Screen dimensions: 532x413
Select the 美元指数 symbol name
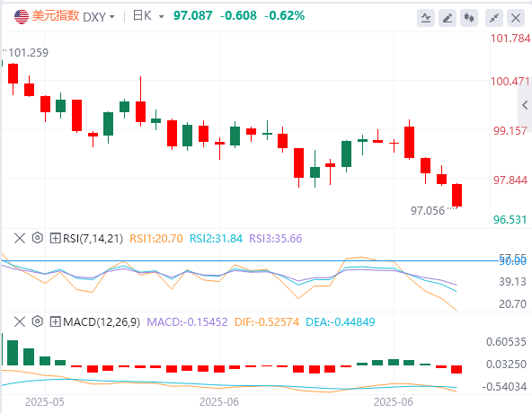point(56,15)
